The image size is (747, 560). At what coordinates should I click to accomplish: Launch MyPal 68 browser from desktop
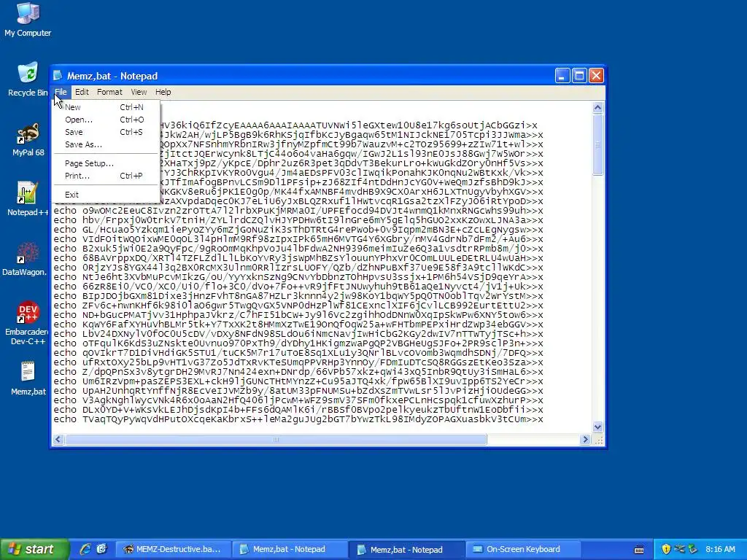tap(28, 139)
